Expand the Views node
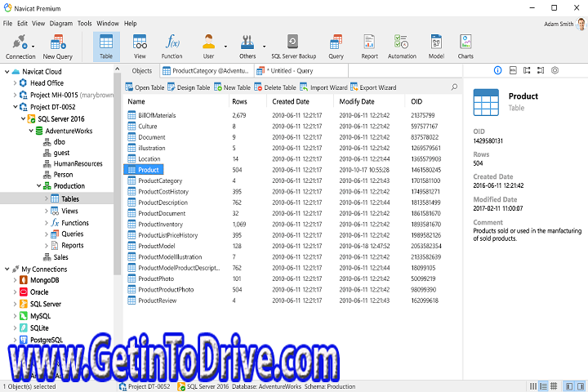This screenshot has height=392, width=588. pos(47,211)
